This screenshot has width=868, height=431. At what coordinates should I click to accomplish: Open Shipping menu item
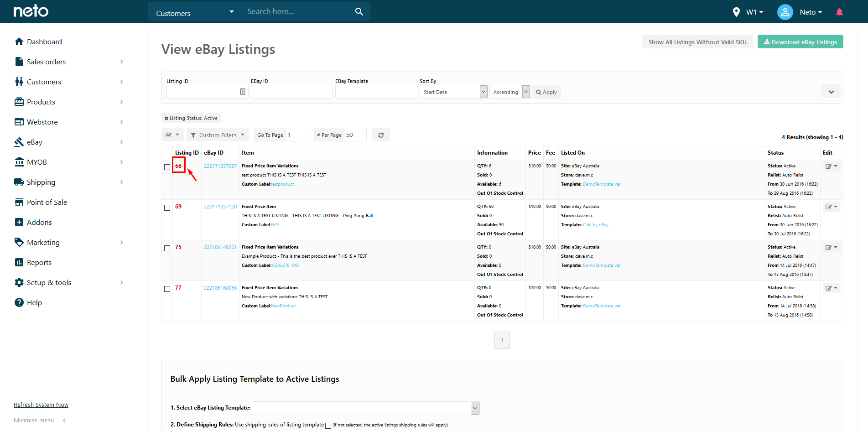tap(41, 182)
